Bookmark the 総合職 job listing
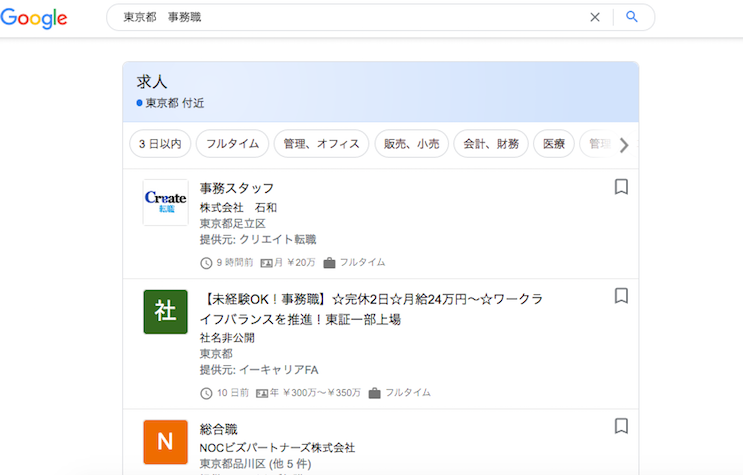 tap(621, 426)
